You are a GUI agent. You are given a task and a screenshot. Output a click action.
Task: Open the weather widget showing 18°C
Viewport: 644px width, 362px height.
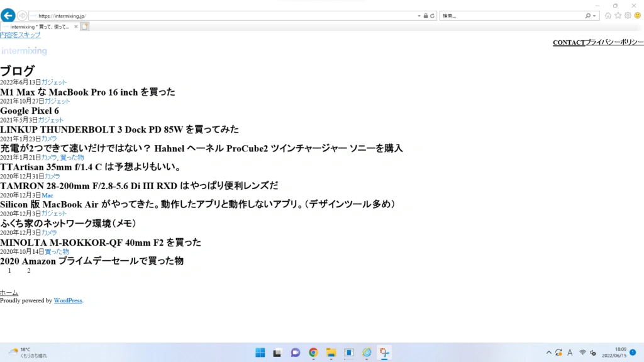point(28,353)
